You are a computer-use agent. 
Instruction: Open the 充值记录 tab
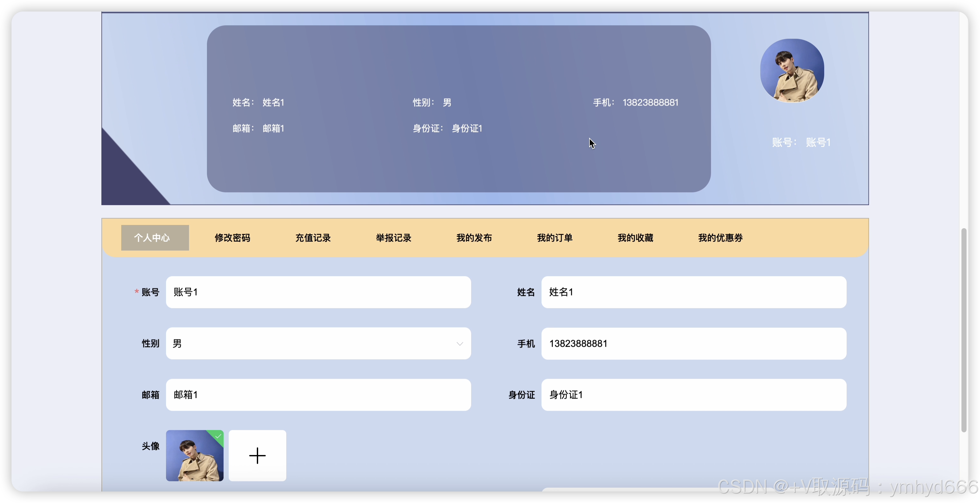[313, 238]
